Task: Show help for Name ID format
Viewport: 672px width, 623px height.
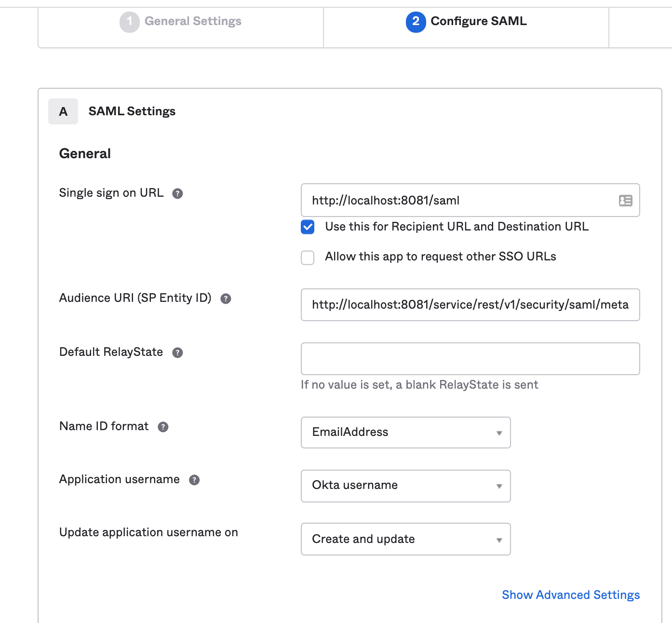Action: 163,427
